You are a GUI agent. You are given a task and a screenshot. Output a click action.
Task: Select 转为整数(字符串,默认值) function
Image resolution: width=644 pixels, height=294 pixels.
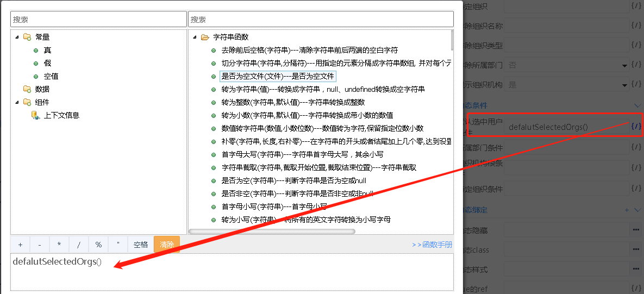[x=292, y=102]
